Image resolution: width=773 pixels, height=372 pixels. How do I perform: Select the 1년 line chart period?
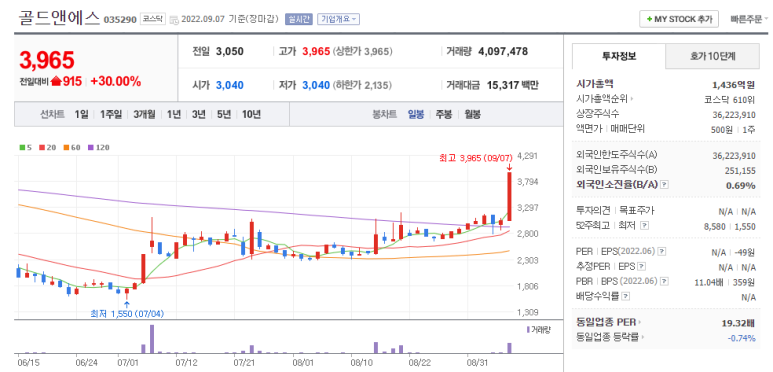coord(174,115)
